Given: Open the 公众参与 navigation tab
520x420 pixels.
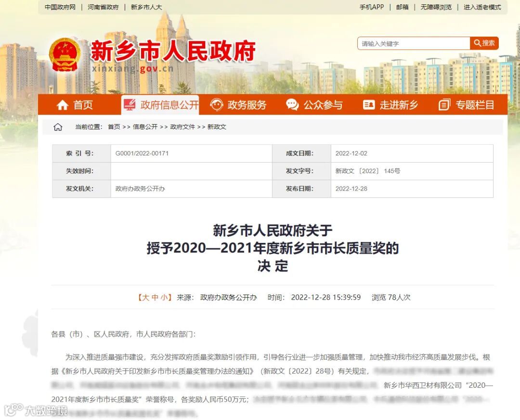Looking at the screenshot, I should 314,105.
